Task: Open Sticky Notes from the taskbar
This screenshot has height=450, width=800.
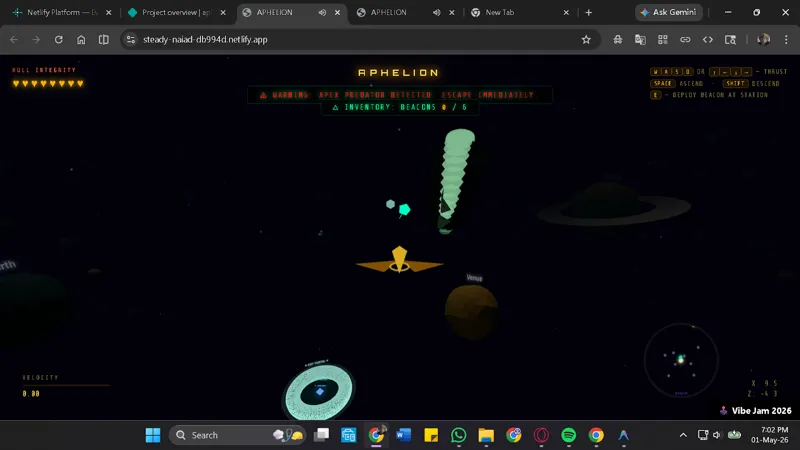Action: pyautogui.click(x=431, y=435)
